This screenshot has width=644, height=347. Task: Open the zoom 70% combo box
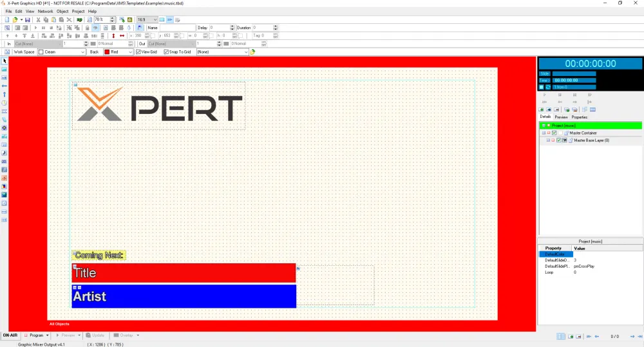point(104,20)
